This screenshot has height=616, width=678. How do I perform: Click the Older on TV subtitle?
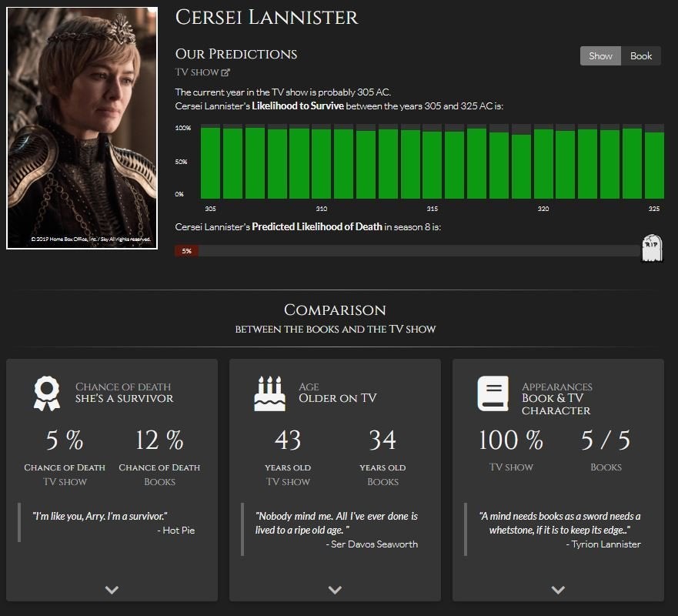[337, 398]
